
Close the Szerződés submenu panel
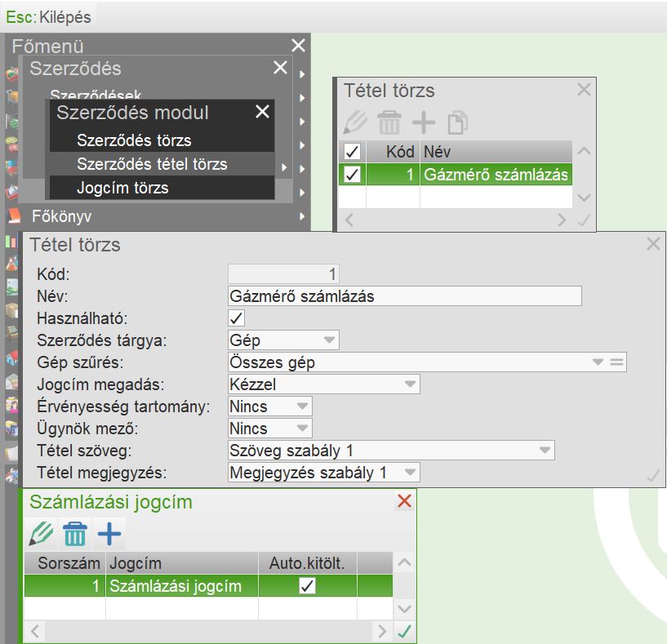[x=280, y=67]
